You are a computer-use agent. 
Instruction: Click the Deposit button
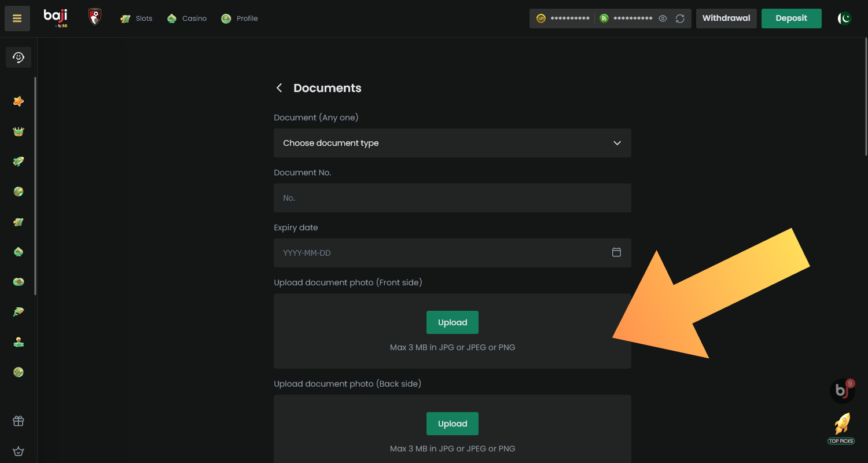click(x=791, y=18)
